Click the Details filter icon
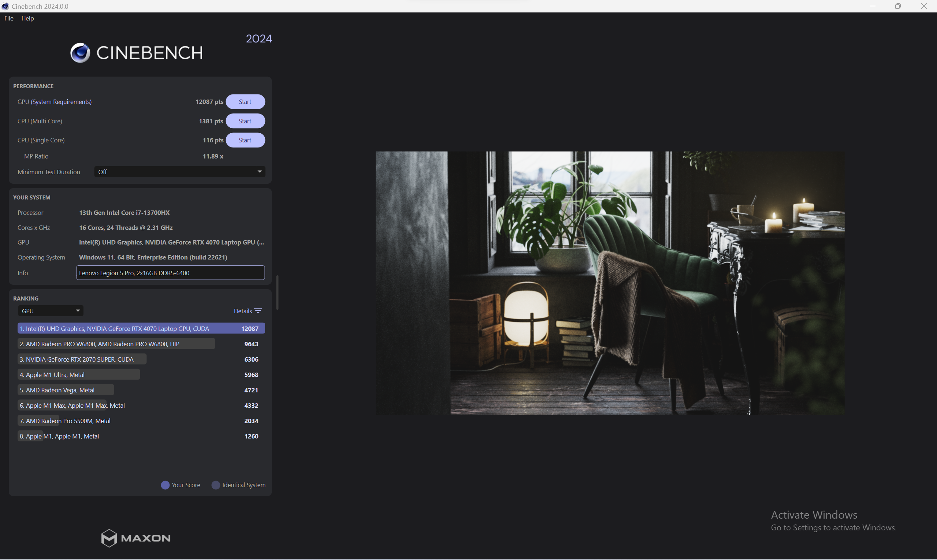This screenshot has width=937, height=560. tap(258, 311)
